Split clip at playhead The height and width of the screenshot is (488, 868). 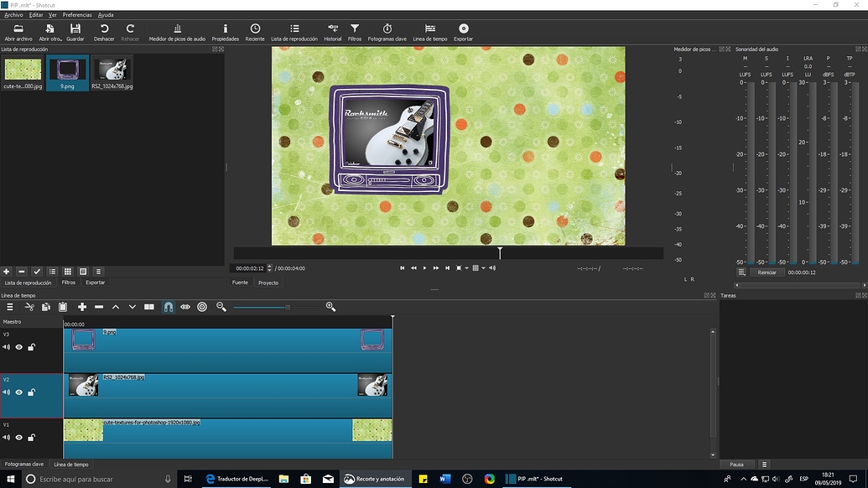[x=149, y=307]
